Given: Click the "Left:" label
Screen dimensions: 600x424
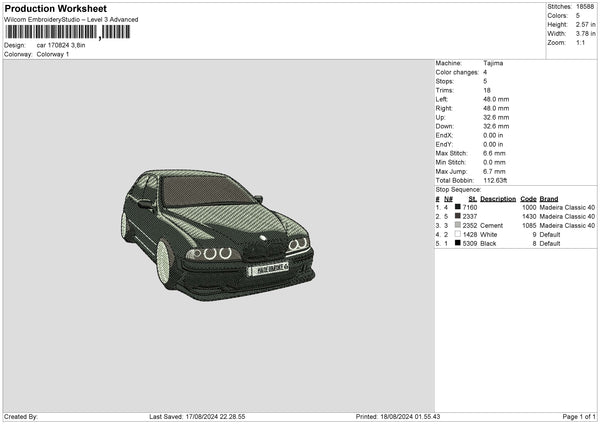Looking at the screenshot, I should click(x=442, y=99).
